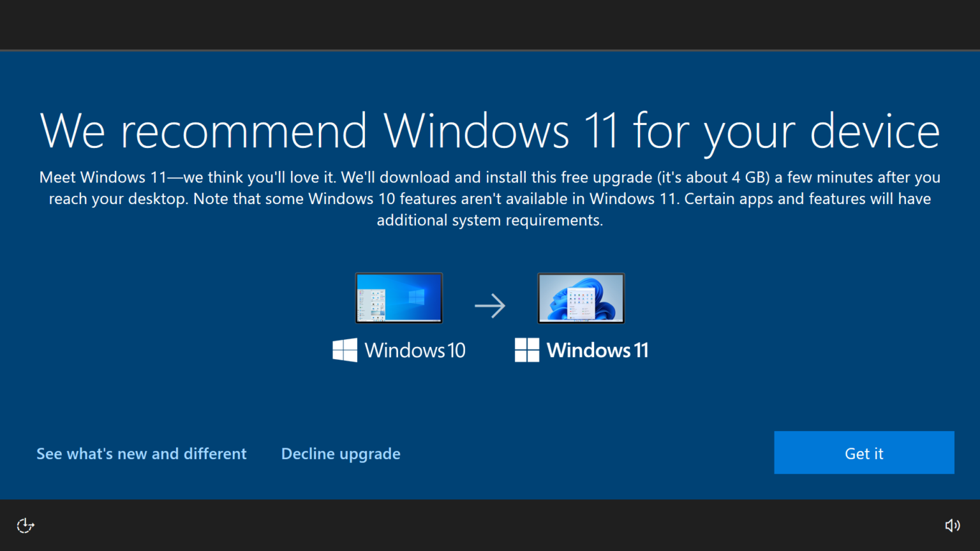Select the Windows 10 laptop preview image
The width and height of the screenshot is (980, 551).
coord(398,298)
